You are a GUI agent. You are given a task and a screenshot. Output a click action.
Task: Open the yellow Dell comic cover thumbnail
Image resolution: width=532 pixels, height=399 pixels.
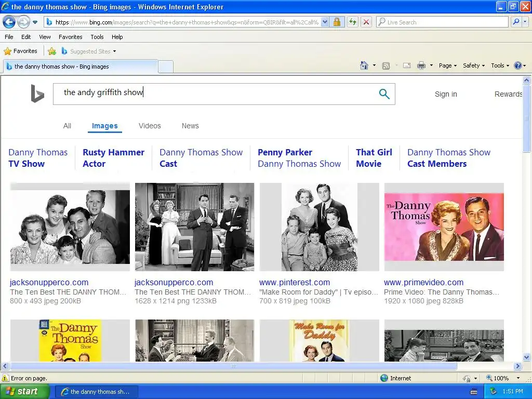(70, 340)
